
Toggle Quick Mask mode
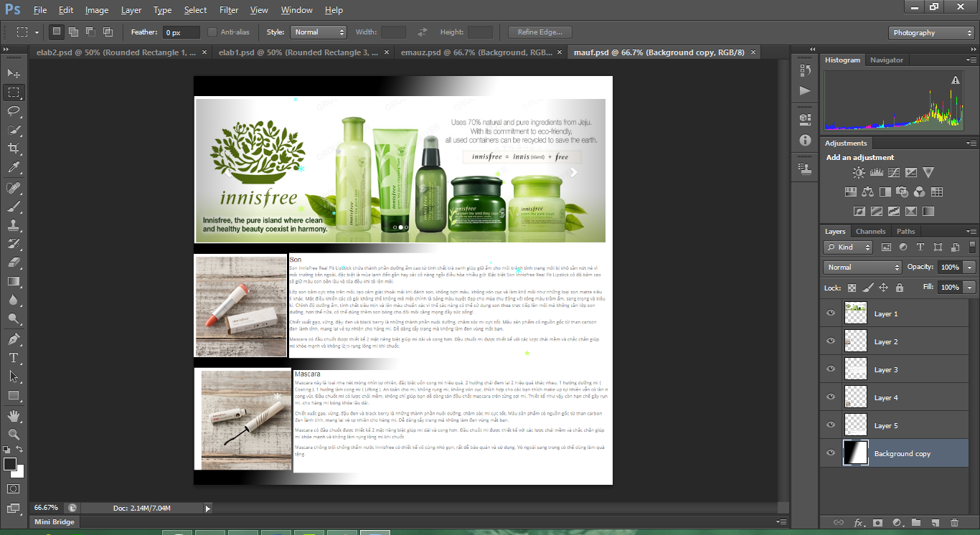point(14,489)
